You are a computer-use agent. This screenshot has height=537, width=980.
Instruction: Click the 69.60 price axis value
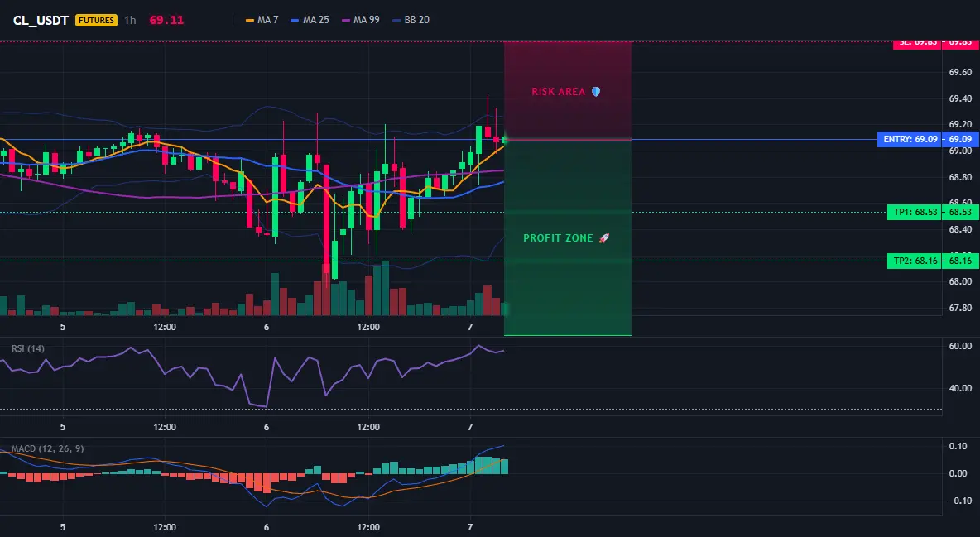[960, 73]
